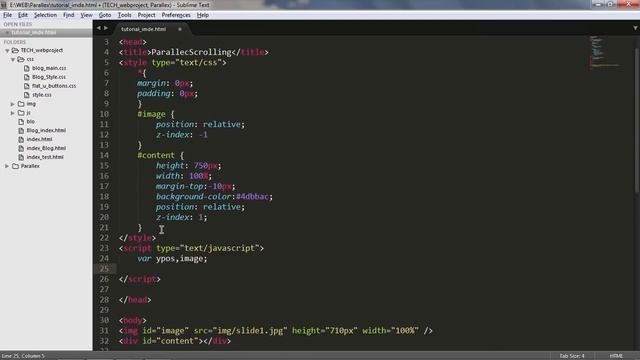Click the blo file icon

(21, 122)
